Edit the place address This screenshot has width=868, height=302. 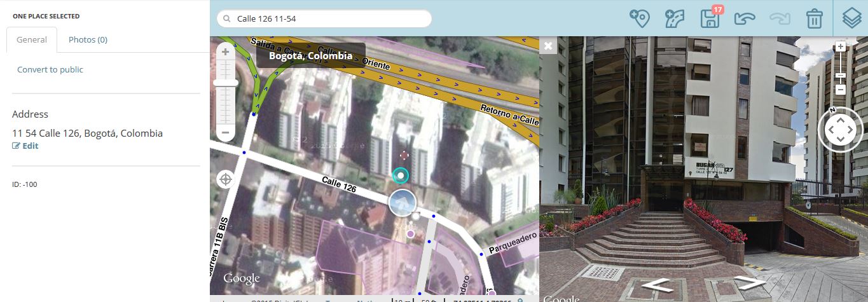point(25,146)
